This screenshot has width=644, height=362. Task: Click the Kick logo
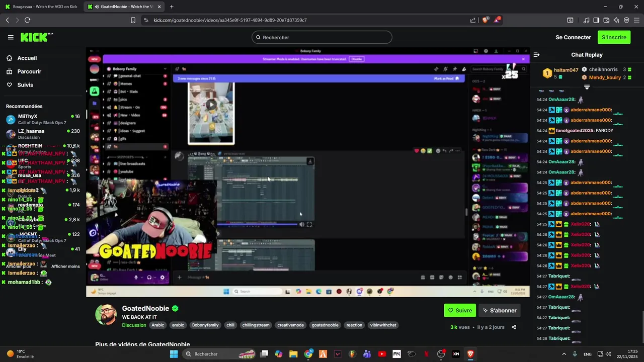(x=37, y=37)
